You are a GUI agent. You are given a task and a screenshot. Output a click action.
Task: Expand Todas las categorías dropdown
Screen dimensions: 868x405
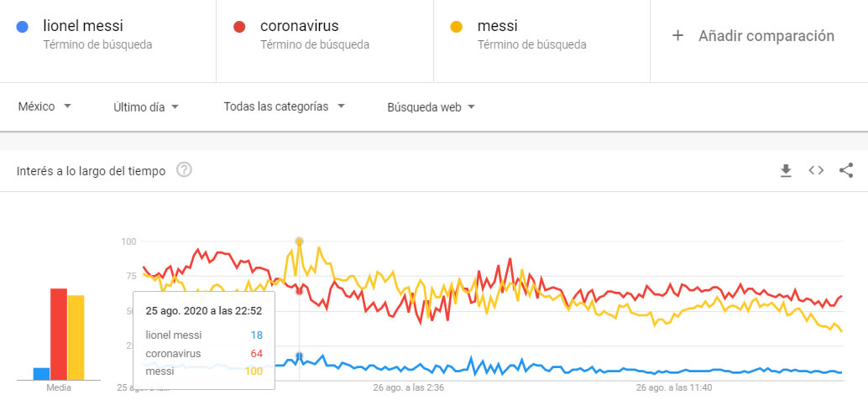click(284, 106)
